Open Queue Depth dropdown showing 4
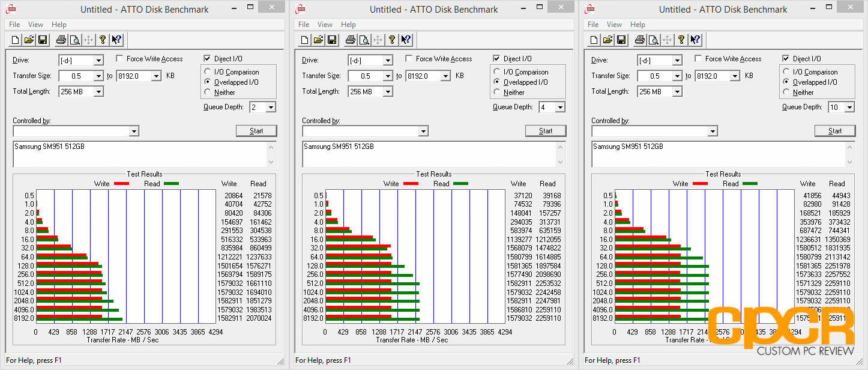The image size is (868, 370). 559,107
